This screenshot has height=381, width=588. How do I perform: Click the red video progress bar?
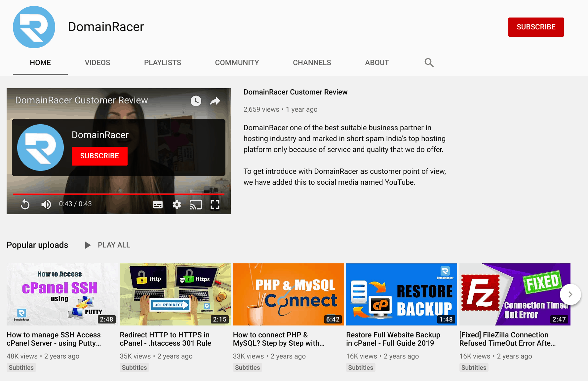(119, 194)
